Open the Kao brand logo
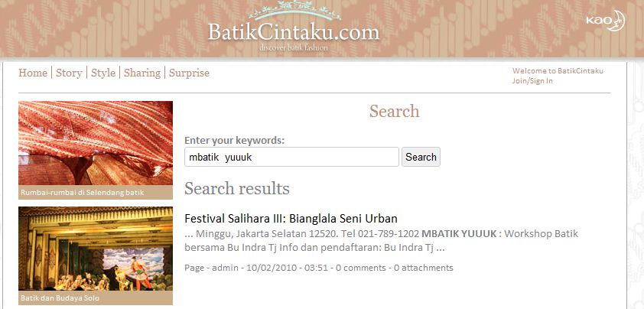The image size is (644, 309). point(606,20)
